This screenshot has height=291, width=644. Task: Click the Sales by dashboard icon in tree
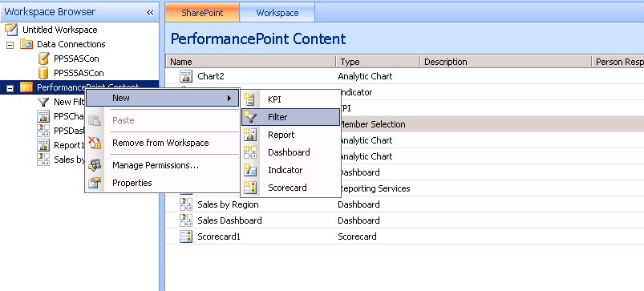click(43, 160)
